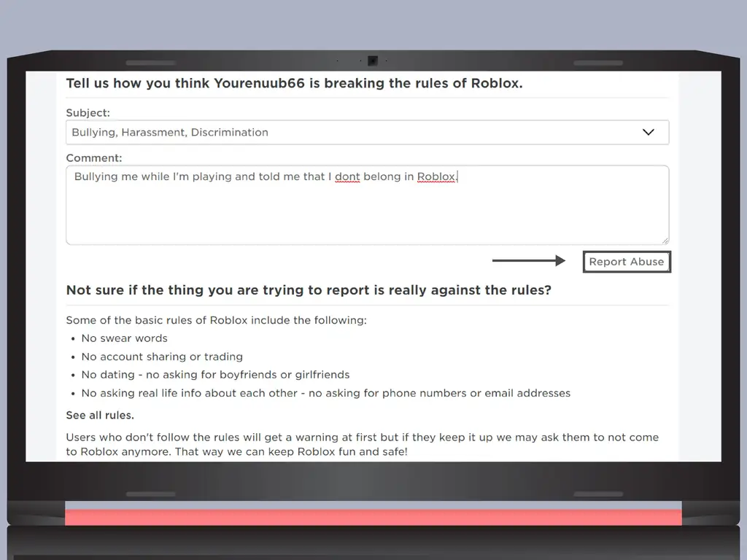Submit with the Report Abuse button
The height and width of the screenshot is (560, 747).
point(627,262)
